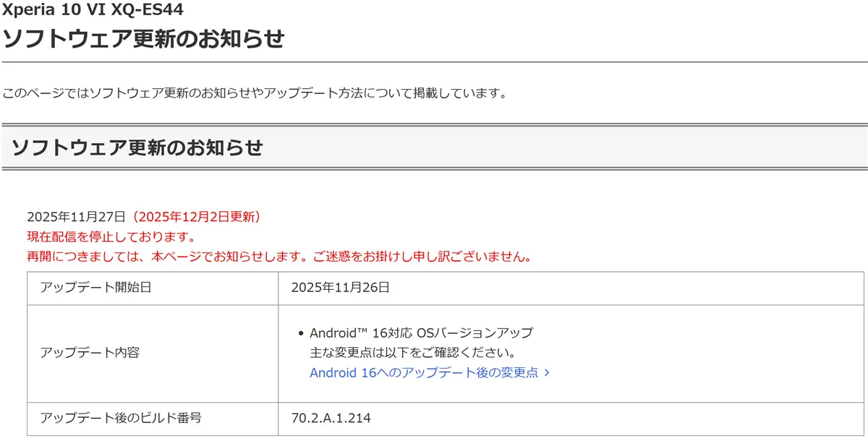Screen dimensions: 868x441
Task: Click the date 2025年11月27日
Action: tap(76, 217)
